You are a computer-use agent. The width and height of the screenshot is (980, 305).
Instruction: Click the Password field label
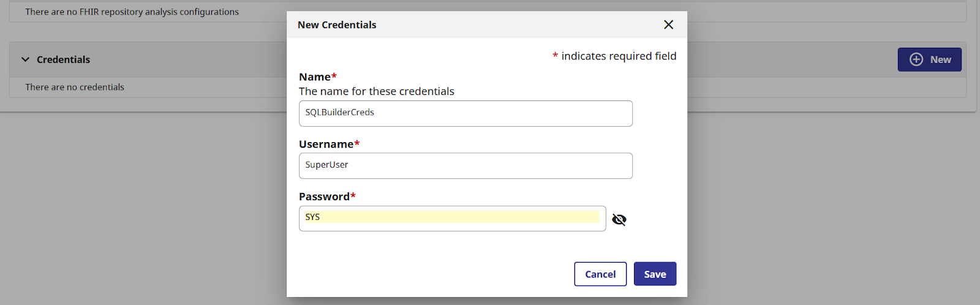(x=324, y=197)
